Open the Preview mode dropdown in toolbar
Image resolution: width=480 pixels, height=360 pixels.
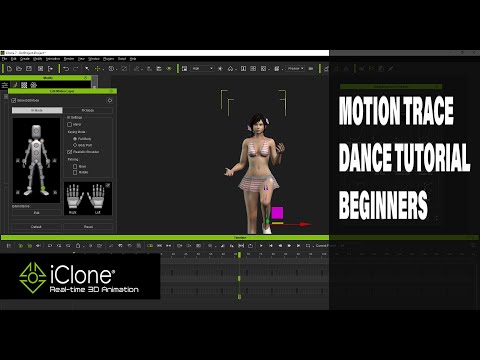tap(296, 68)
